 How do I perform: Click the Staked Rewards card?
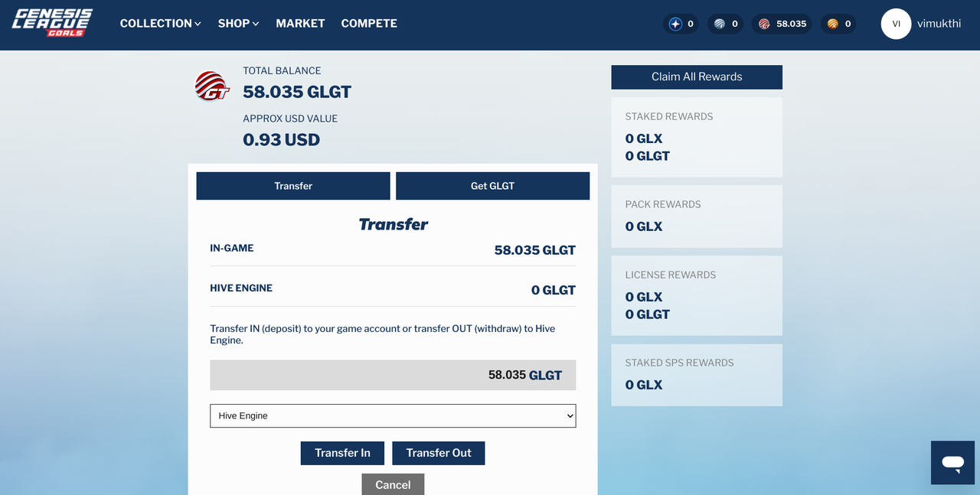697,137
